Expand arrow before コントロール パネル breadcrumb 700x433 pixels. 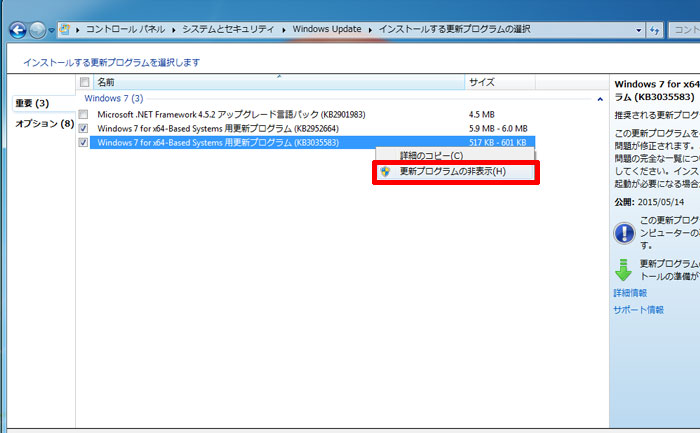point(78,30)
